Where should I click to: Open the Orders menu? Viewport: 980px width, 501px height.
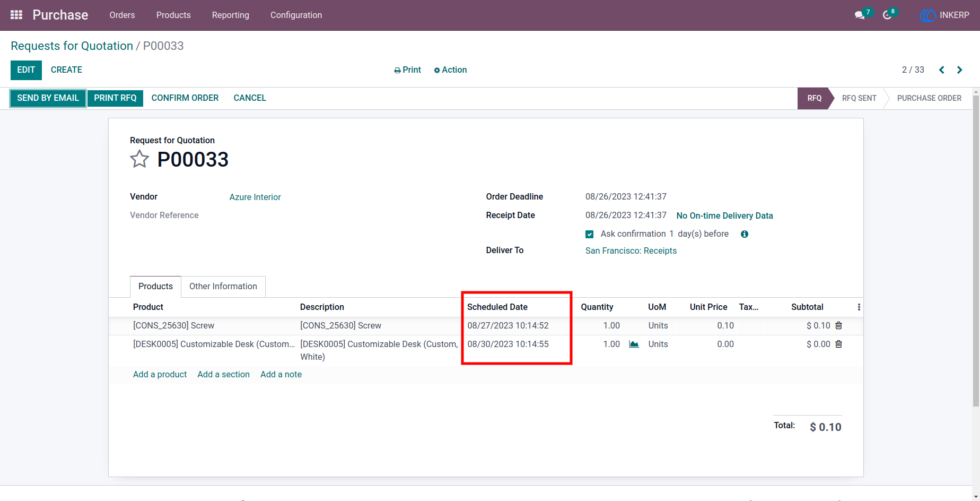(x=122, y=15)
